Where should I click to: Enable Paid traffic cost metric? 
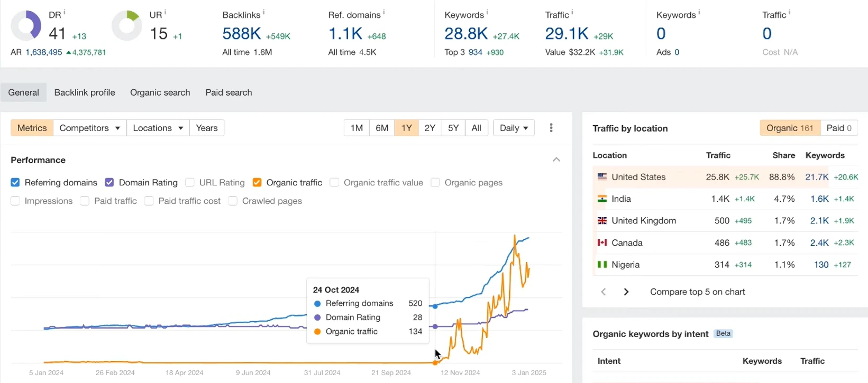click(x=149, y=201)
